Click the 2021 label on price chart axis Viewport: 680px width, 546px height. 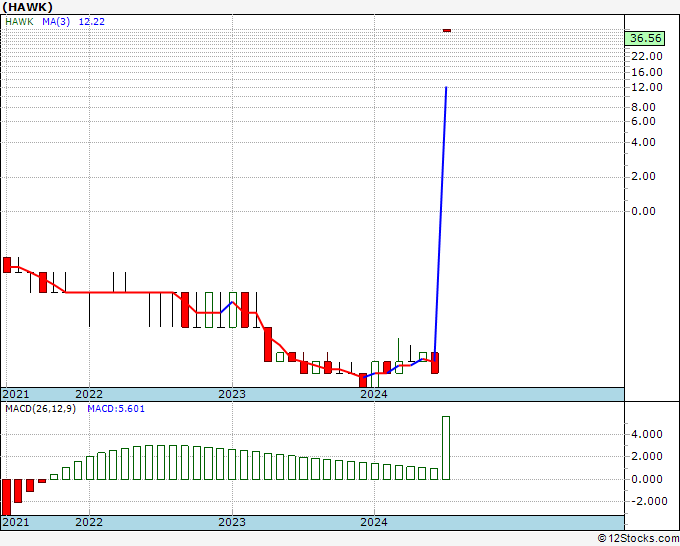pyautogui.click(x=16, y=394)
